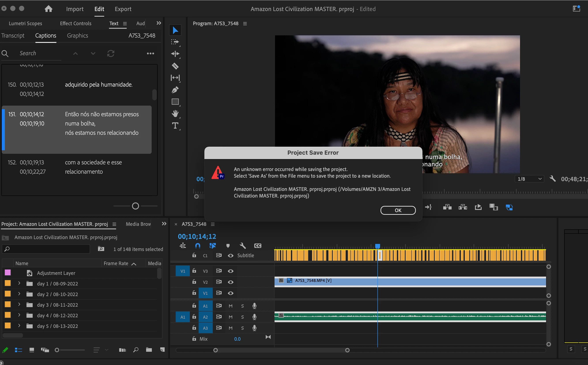Image resolution: width=588 pixels, height=365 pixels.
Task: Open the Transcript tab
Action: (13, 36)
